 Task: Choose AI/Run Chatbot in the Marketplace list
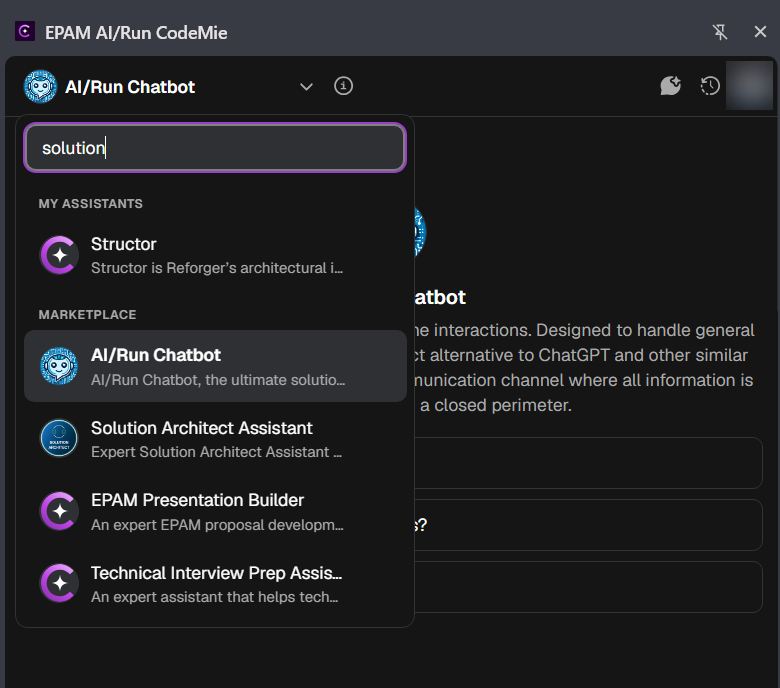215,366
